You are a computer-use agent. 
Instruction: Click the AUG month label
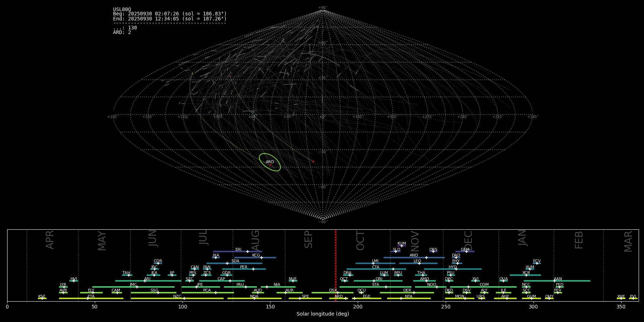tap(255, 240)
